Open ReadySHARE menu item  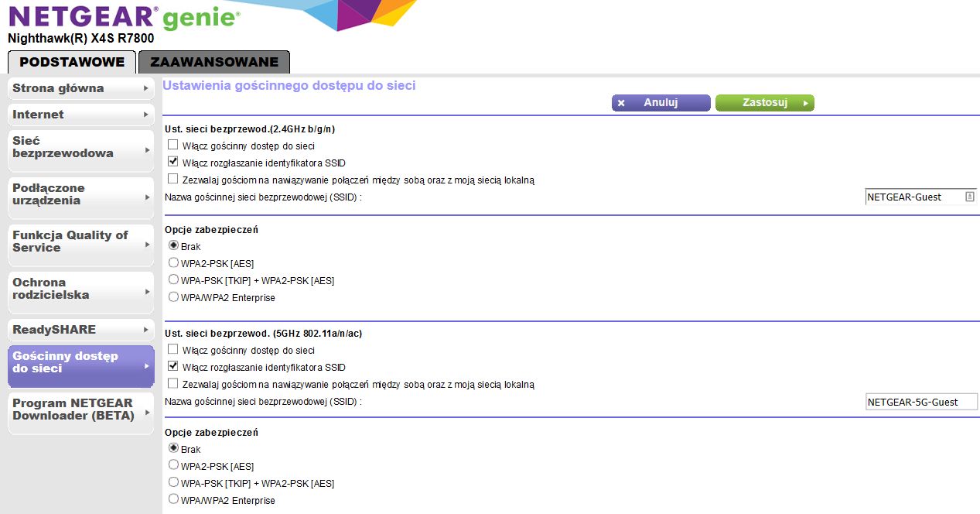click(x=81, y=330)
